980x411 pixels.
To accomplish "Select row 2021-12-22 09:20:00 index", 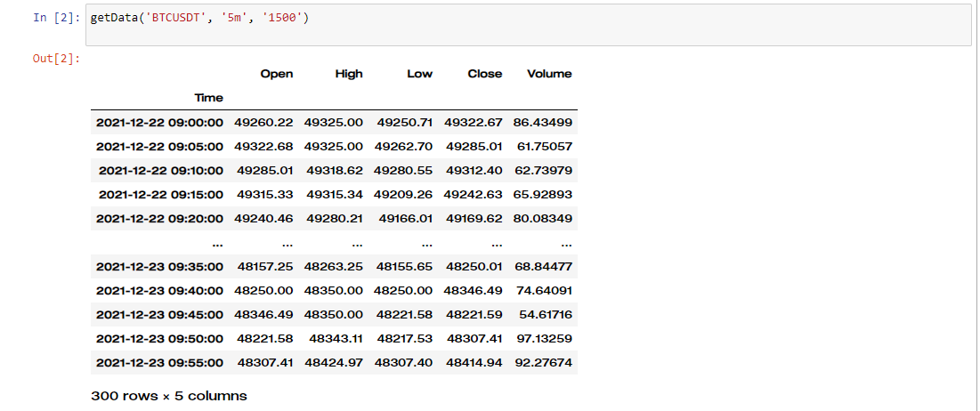I will tap(159, 219).
